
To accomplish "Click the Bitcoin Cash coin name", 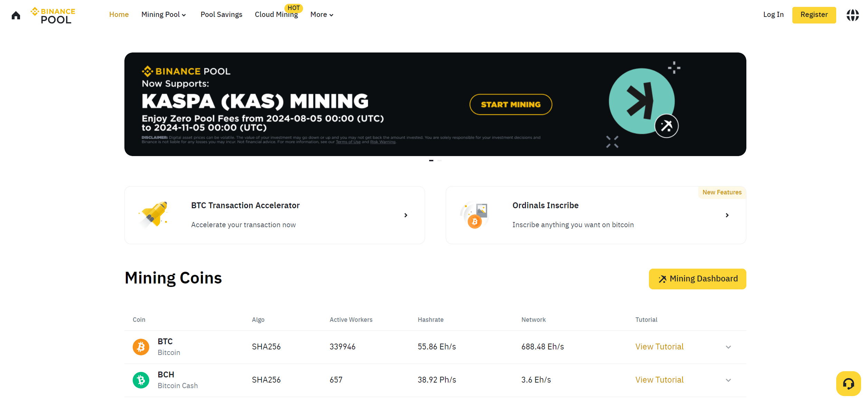I will tap(178, 386).
